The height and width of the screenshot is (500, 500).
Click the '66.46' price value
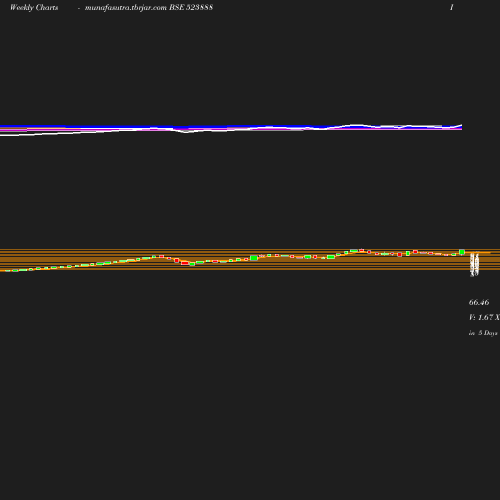479,302
